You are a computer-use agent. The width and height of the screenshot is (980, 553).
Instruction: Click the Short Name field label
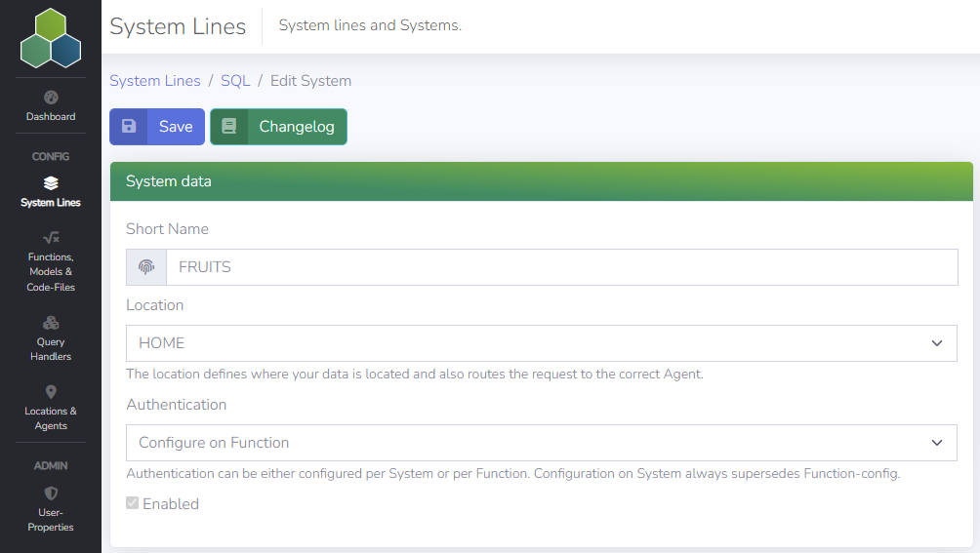(168, 229)
